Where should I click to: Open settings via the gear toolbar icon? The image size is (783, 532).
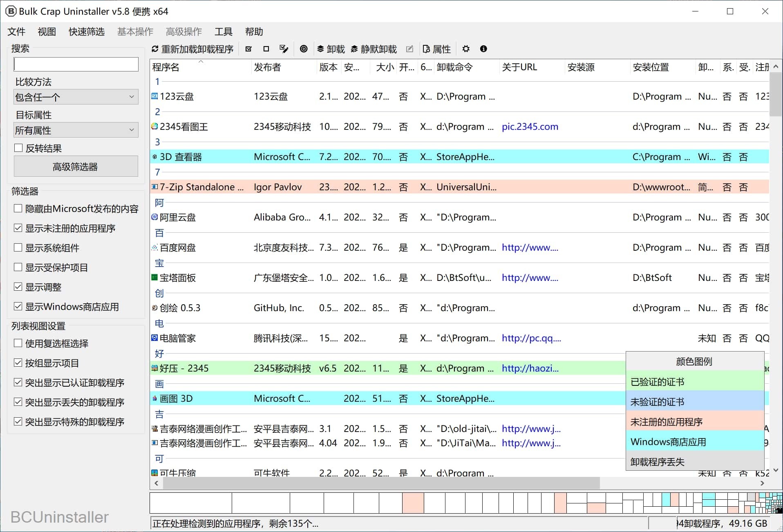(466, 49)
